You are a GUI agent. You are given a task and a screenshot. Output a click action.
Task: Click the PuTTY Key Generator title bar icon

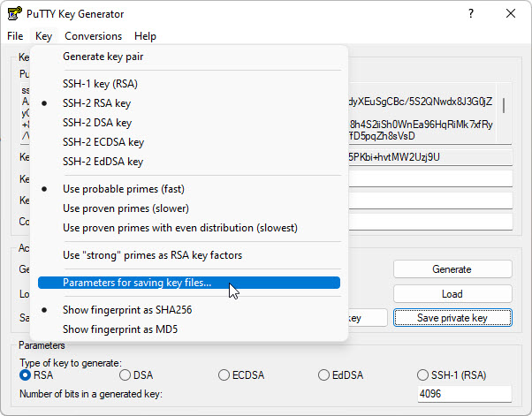click(x=14, y=14)
